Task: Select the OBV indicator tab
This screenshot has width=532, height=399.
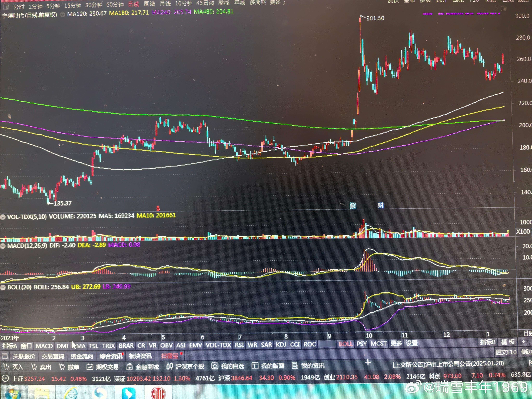Action: pyautogui.click(x=166, y=345)
